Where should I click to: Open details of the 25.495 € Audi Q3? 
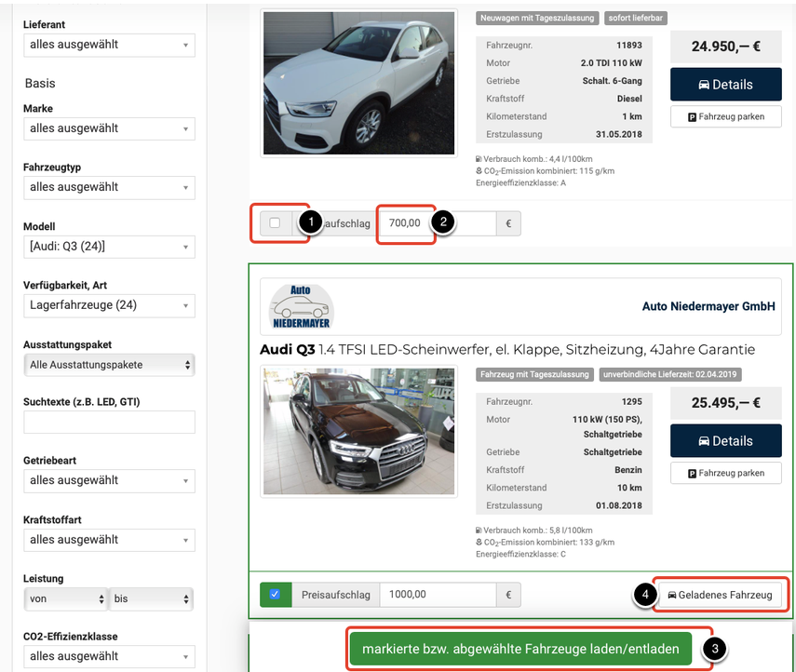[725, 441]
